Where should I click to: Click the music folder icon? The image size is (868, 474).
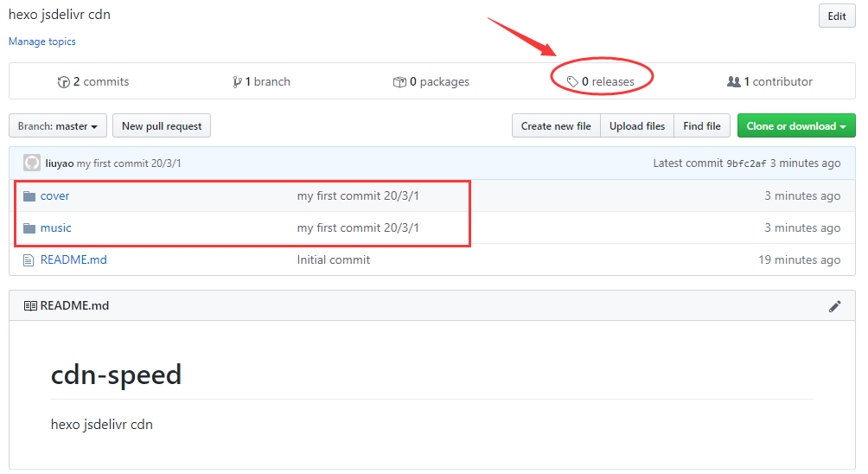[29, 228]
